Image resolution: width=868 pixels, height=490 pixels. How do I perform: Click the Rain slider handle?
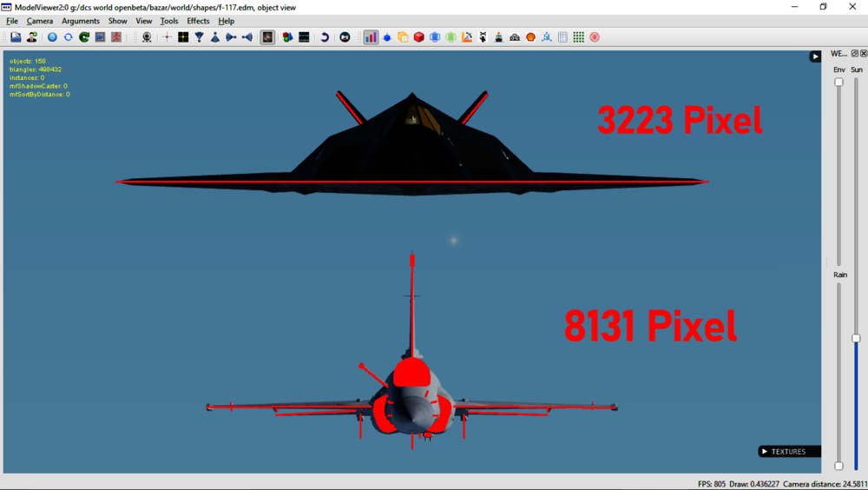pyautogui.click(x=838, y=467)
